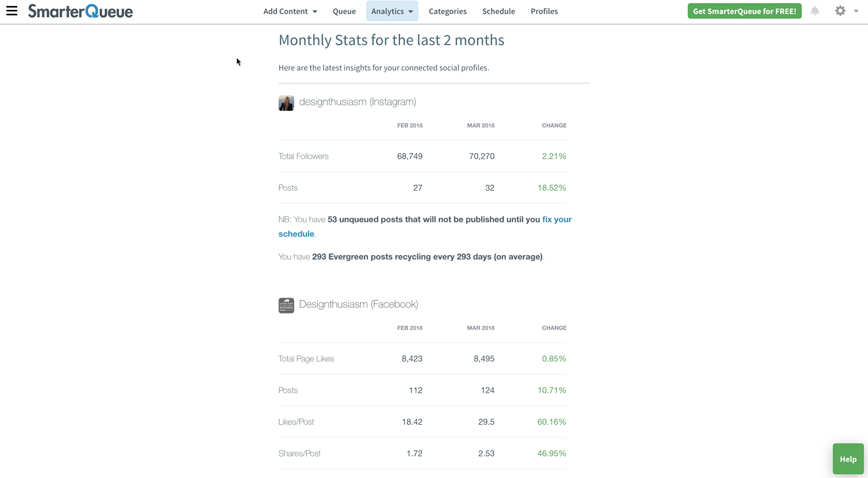
Task: Click the Designthusiasm Facebook page avatar
Action: click(x=286, y=305)
